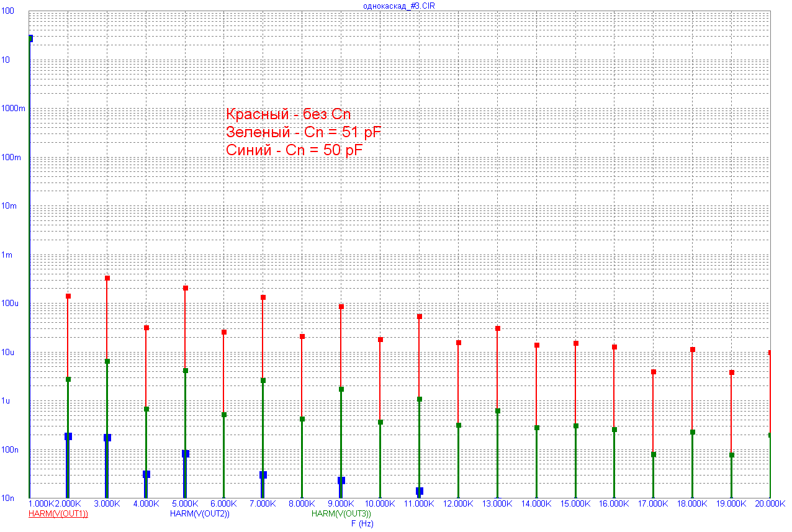Pick the red harmonic marker at 3 kHz

click(107, 278)
